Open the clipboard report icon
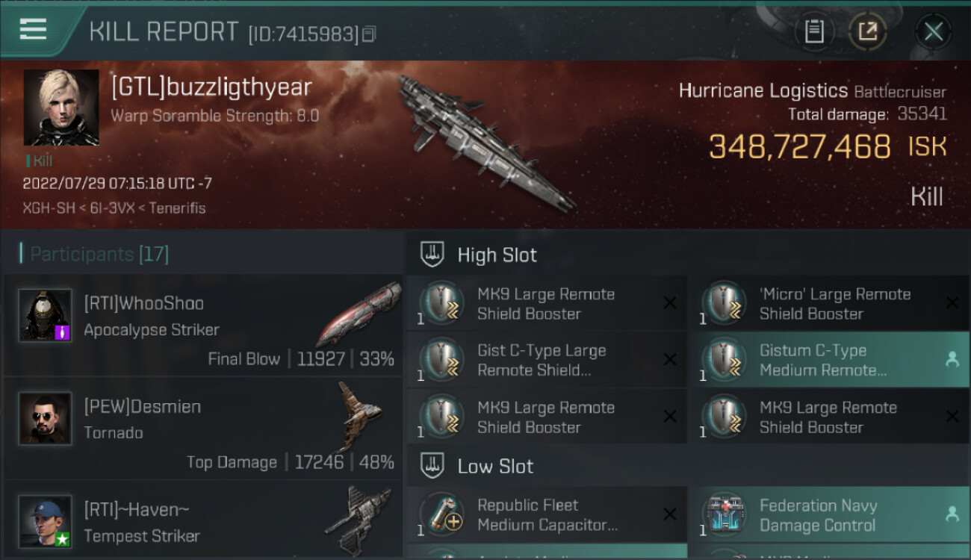Screen dimensions: 971x560 coord(814,31)
